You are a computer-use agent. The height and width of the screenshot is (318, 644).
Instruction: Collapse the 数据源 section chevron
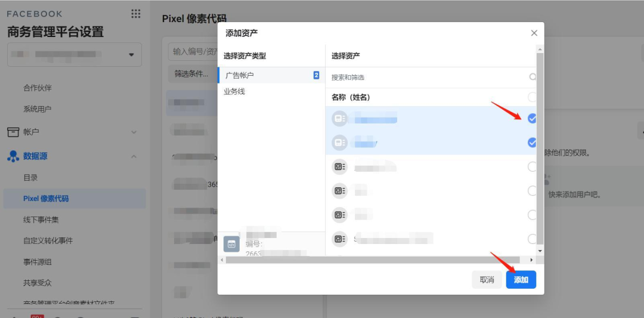pyautogui.click(x=134, y=156)
